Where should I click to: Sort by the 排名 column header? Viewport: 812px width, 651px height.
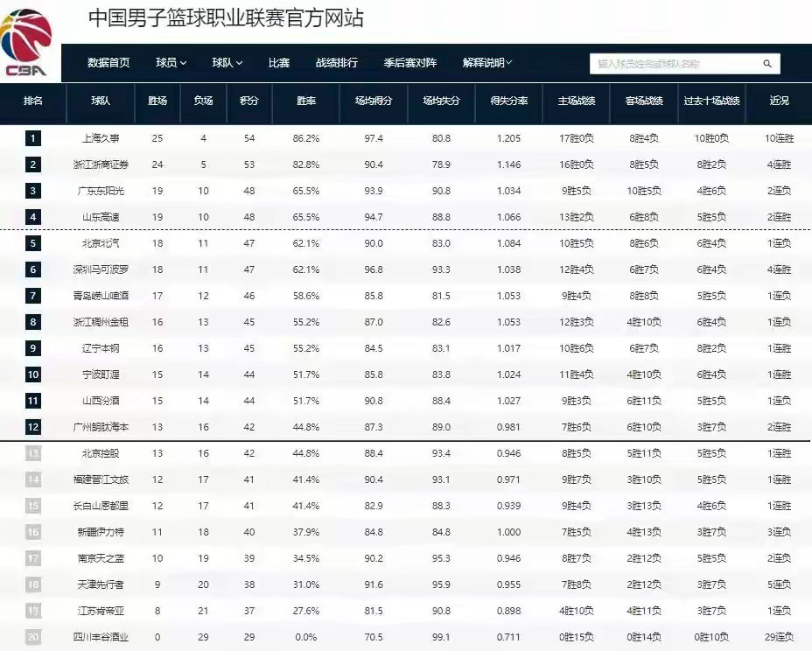coord(32,101)
